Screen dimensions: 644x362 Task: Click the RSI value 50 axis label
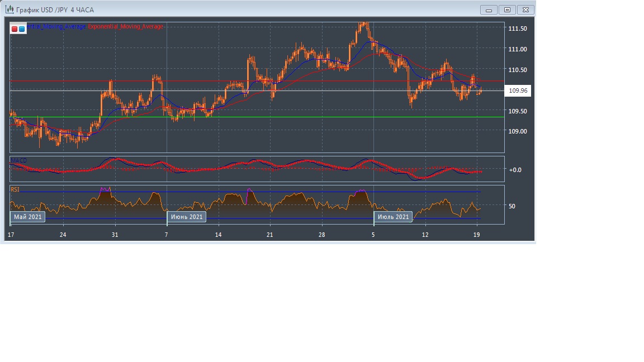click(x=512, y=206)
